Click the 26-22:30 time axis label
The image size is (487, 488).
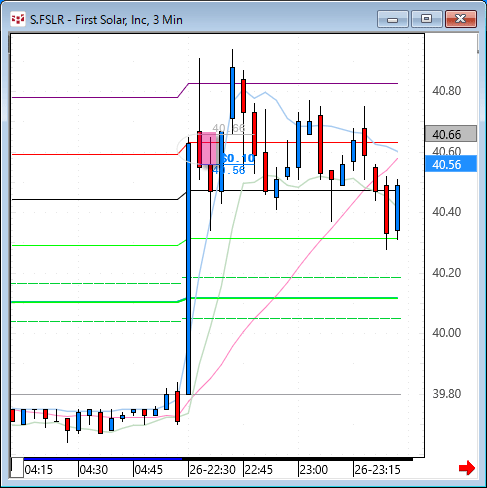tap(212, 470)
